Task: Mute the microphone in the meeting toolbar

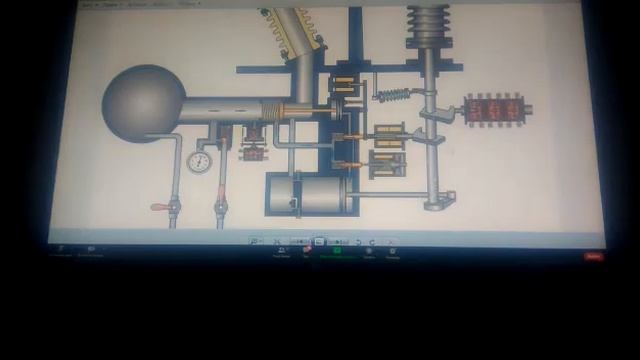Action: coord(61,250)
